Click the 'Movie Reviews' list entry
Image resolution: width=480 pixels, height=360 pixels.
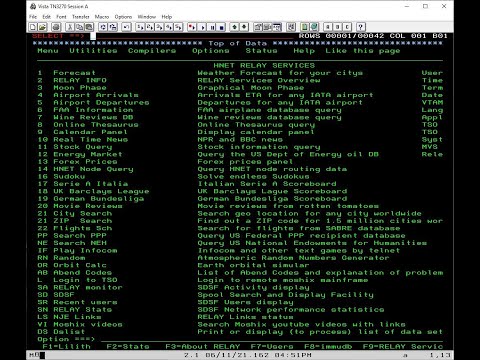coord(88,206)
